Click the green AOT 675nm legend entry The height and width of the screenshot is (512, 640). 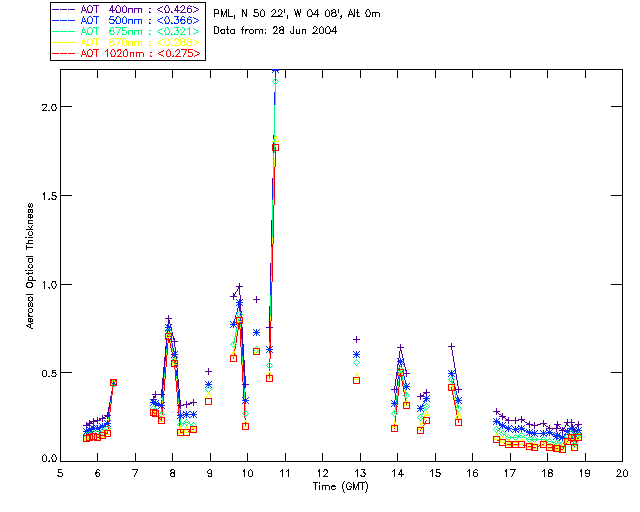pos(140,31)
